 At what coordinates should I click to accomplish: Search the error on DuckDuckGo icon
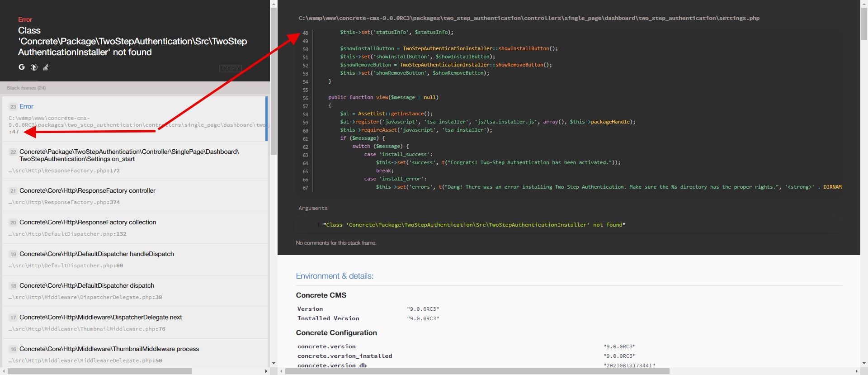34,67
